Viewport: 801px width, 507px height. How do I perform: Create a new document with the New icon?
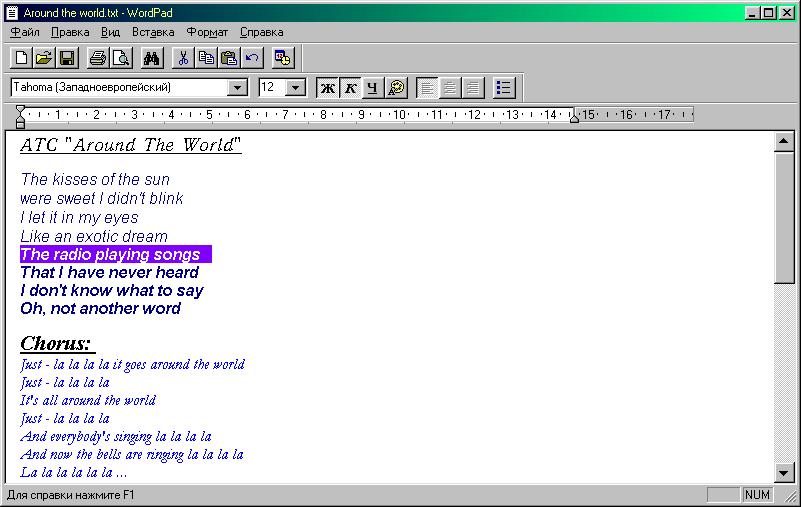click(x=21, y=58)
